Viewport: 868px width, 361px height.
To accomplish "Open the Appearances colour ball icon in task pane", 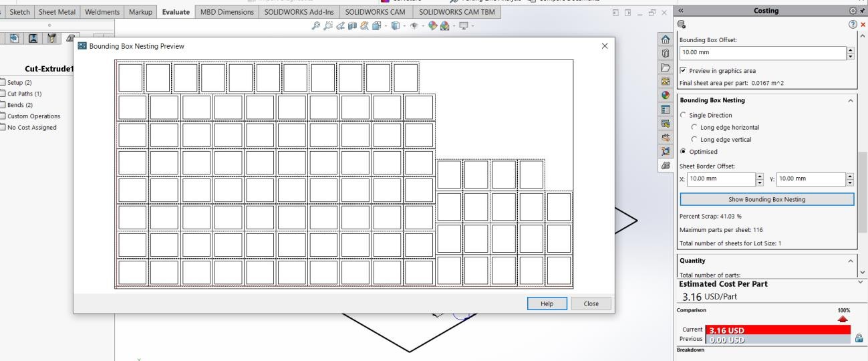I will point(666,96).
